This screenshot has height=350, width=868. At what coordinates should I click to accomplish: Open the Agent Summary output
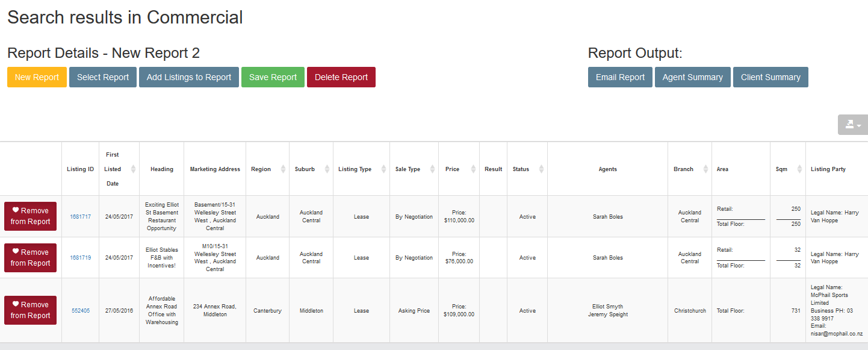(692, 77)
